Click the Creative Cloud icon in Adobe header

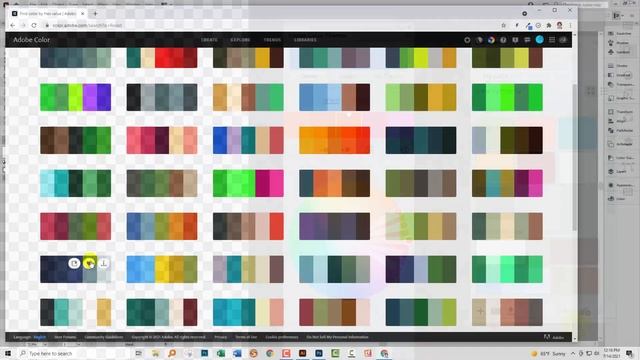tap(563, 40)
